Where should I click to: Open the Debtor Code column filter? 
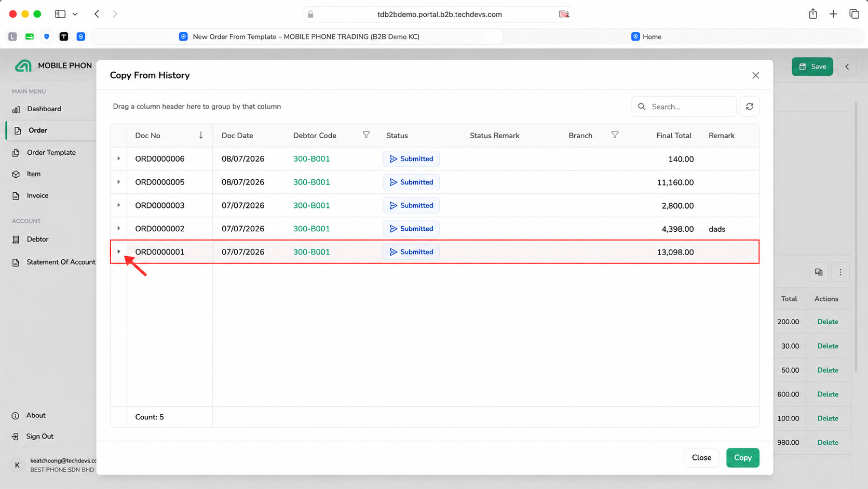tap(366, 135)
